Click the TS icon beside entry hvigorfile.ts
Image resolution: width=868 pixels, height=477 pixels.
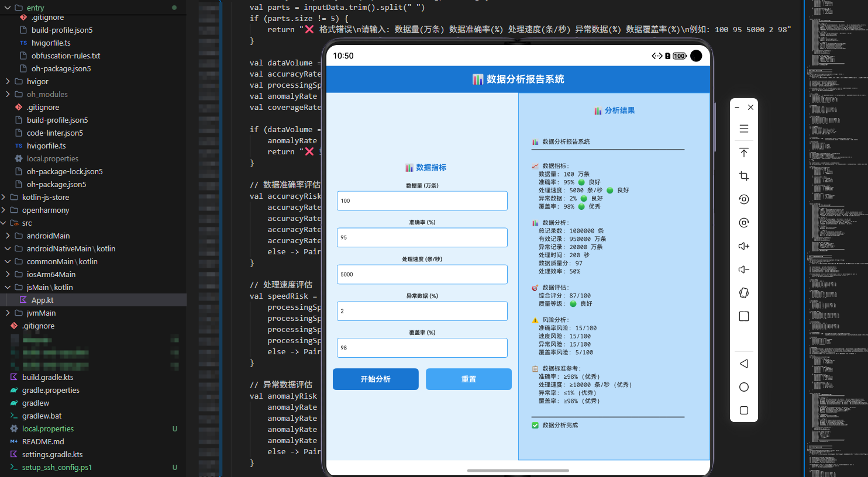click(23, 43)
